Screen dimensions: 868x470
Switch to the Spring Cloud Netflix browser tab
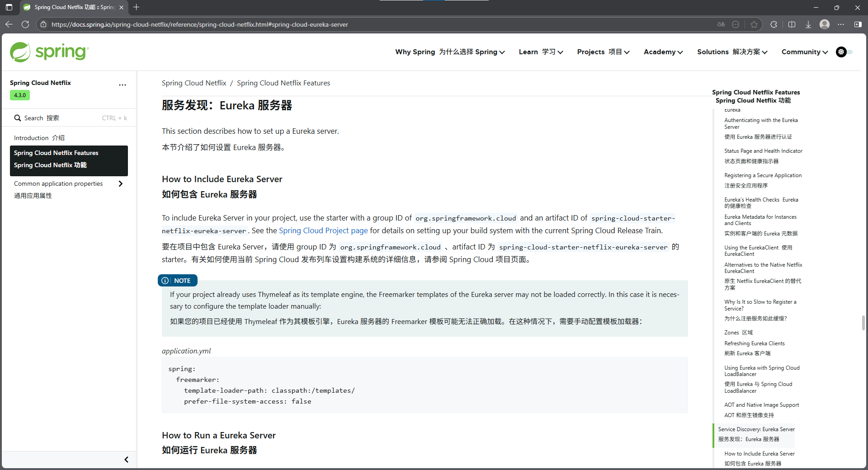click(72, 7)
